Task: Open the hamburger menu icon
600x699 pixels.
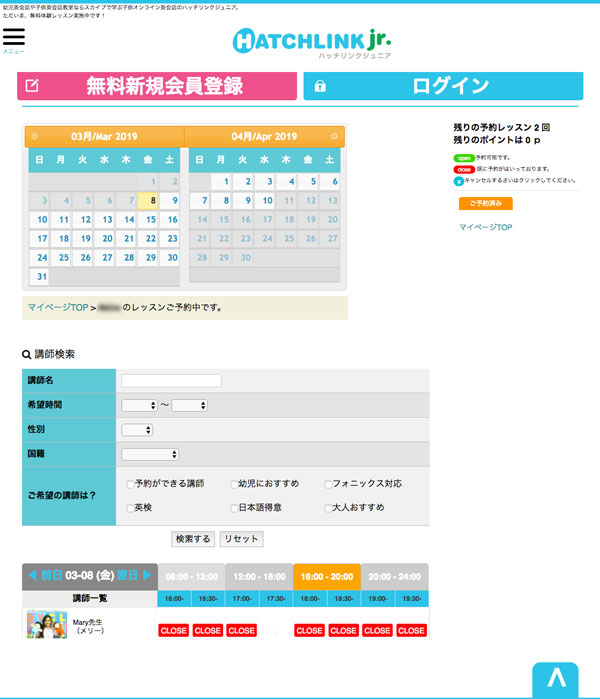Action: click(x=13, y=37)
